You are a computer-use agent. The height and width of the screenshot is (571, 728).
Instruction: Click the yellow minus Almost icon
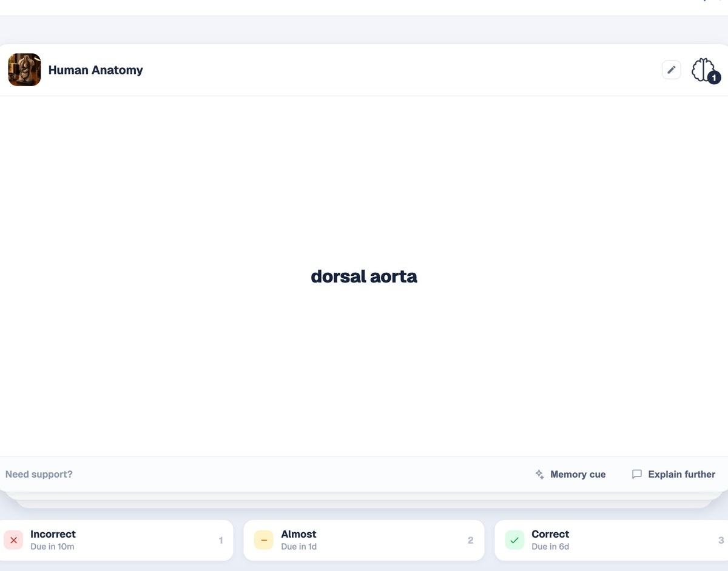[x=264, y=540]
